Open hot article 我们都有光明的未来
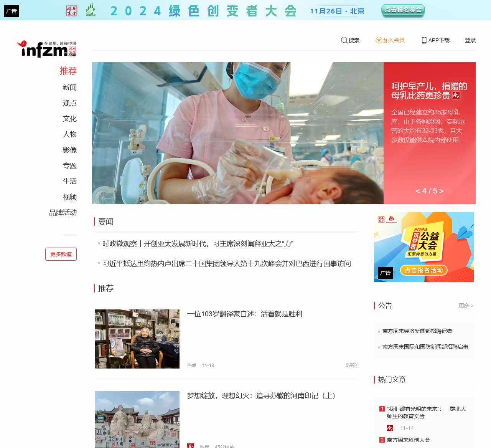 [427, 412]
